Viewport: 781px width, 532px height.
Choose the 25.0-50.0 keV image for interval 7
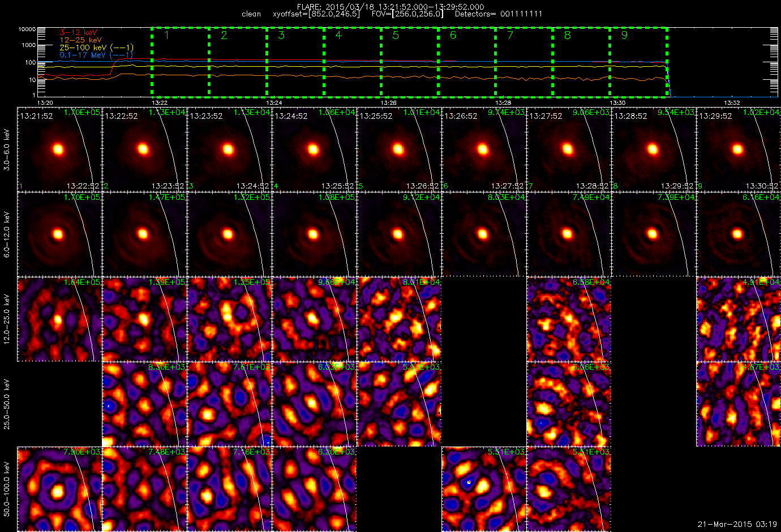click(x=569, y=404)
